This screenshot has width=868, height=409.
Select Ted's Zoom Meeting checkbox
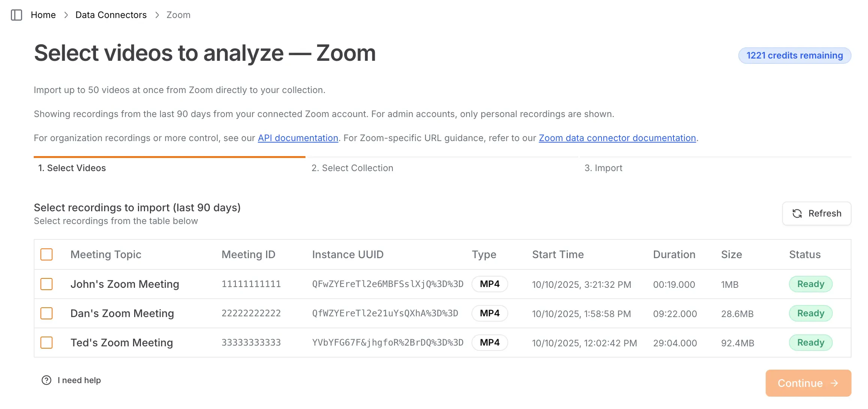coord(46,343)
